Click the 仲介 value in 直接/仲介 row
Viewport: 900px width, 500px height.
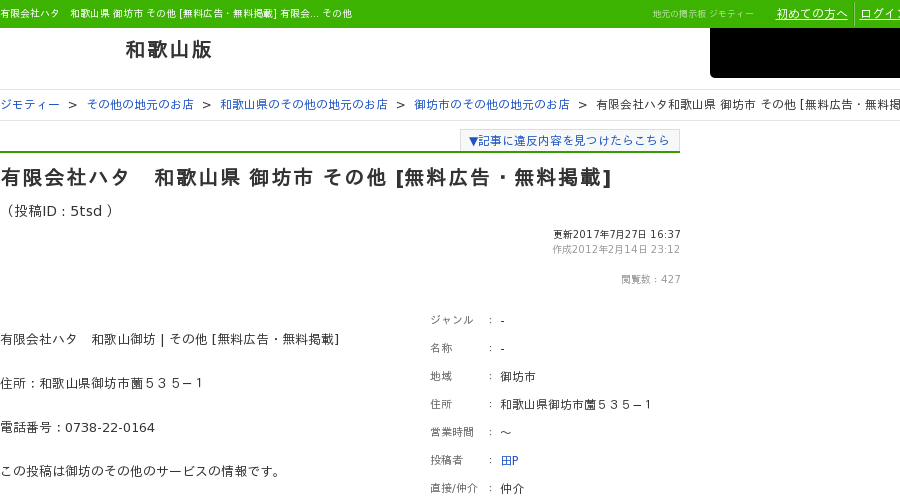512,489
